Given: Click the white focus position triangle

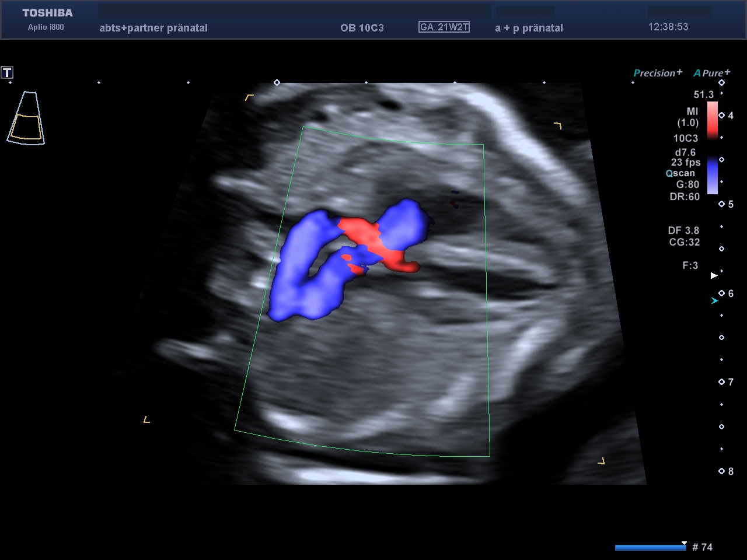Looking at the screenshot, I should tap(714, 275).
